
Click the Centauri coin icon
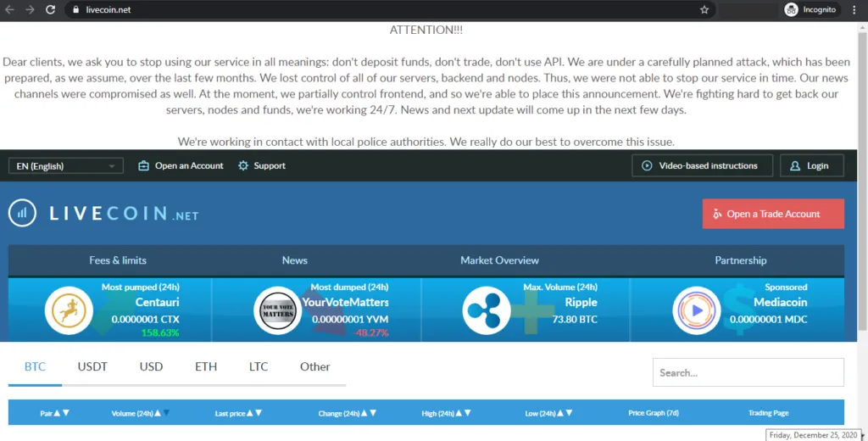click(x=69, y=310)
